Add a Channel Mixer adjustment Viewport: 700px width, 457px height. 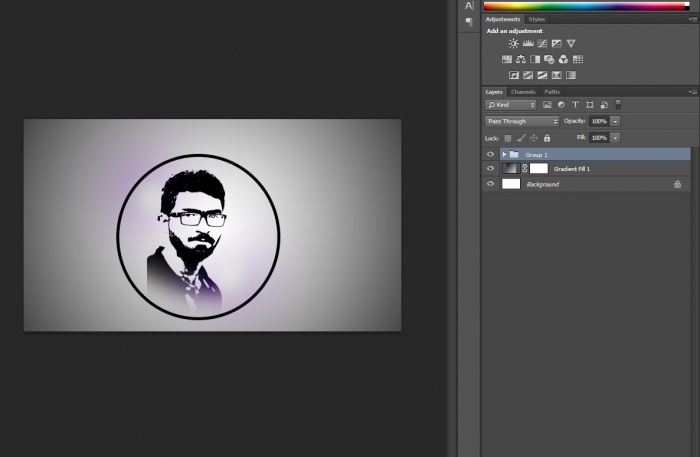(563, 59)
